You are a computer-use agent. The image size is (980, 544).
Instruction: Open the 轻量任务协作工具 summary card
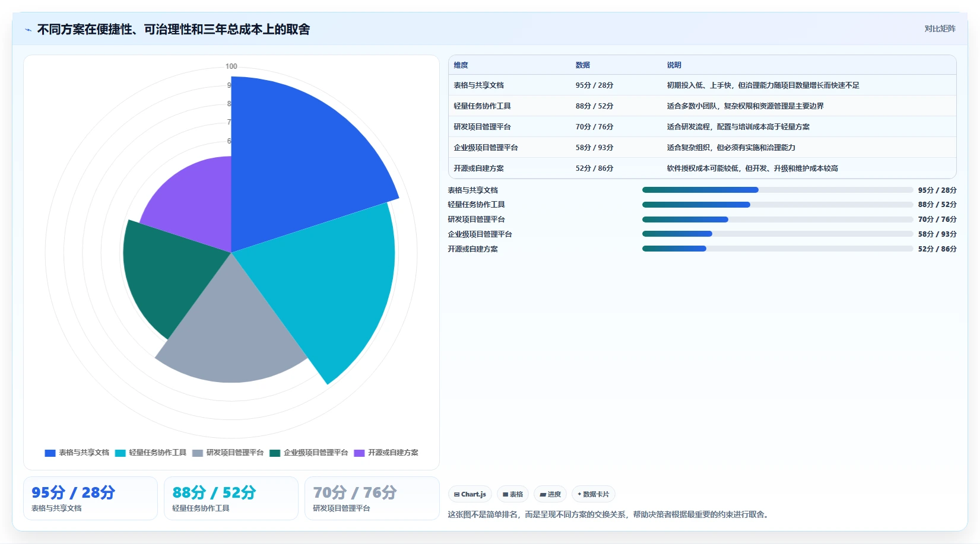coord(231,498)
